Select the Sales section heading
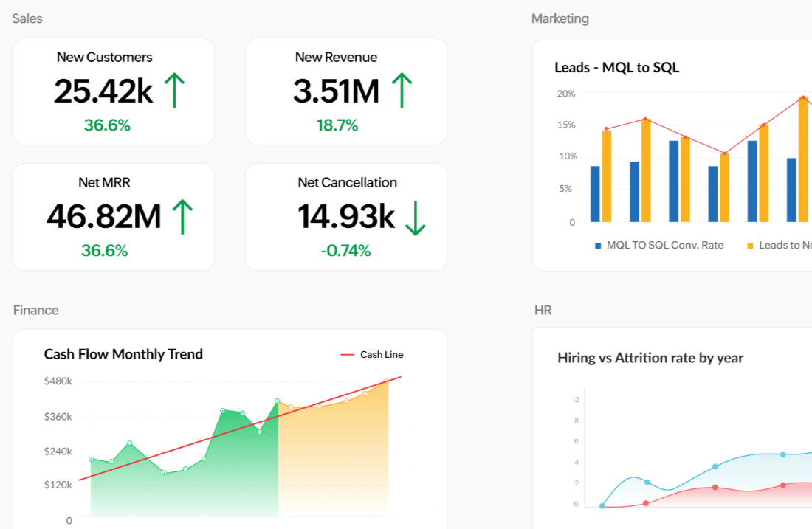 click(27, 18)
